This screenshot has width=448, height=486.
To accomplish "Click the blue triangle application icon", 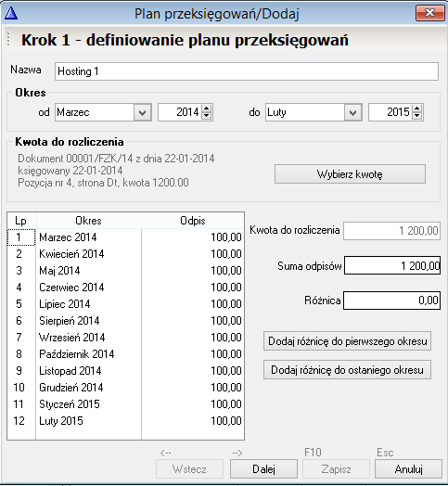I will click(11, 13).
